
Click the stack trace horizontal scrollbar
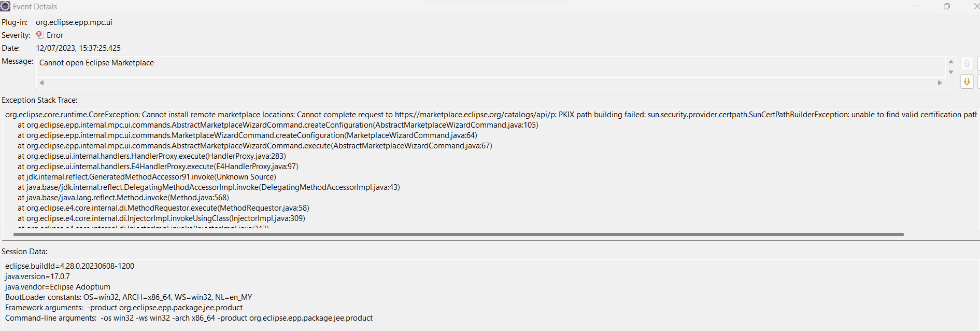coord(458,235)
